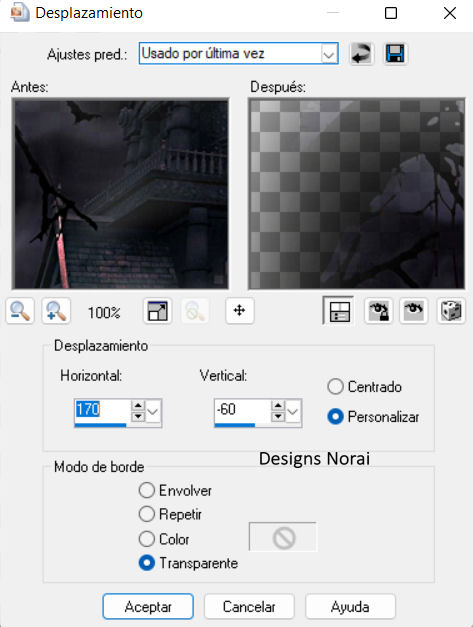The width and height of the screenshot is (473, 627).
Task: Randomize parameters with the dice icon
Action: tap(451, 311)
